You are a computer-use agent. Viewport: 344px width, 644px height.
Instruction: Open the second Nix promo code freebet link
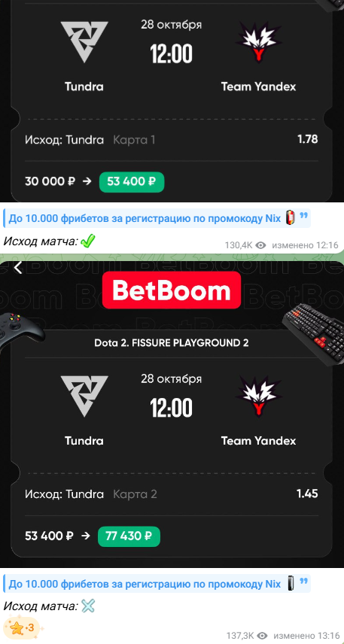click(x=145, y=584)
